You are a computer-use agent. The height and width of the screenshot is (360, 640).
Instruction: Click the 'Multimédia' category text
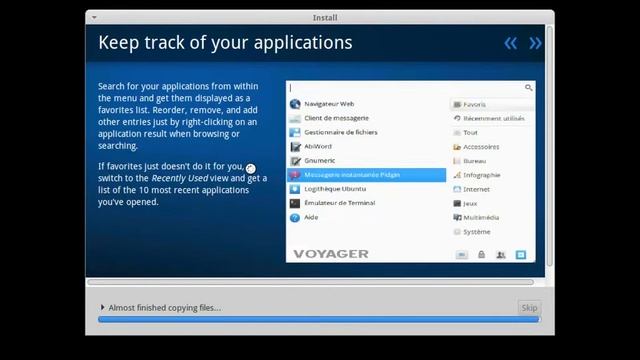481,218
